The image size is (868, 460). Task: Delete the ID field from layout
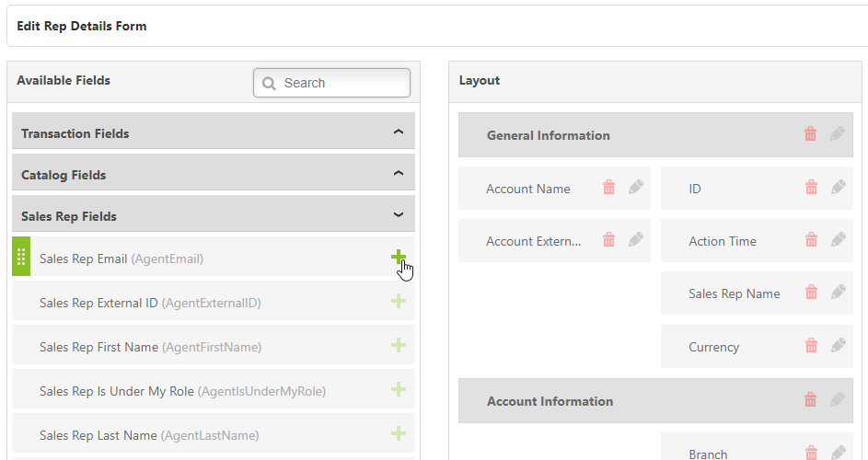click(812, 188)
